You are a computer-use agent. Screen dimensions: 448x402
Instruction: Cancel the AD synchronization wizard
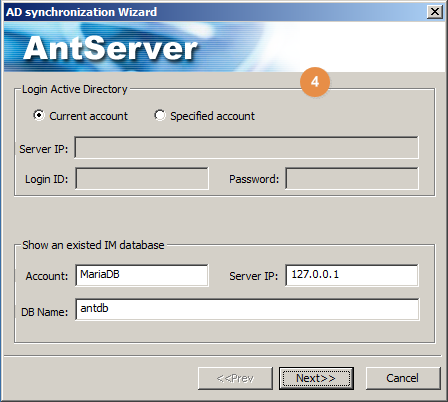tap(403, 378)
